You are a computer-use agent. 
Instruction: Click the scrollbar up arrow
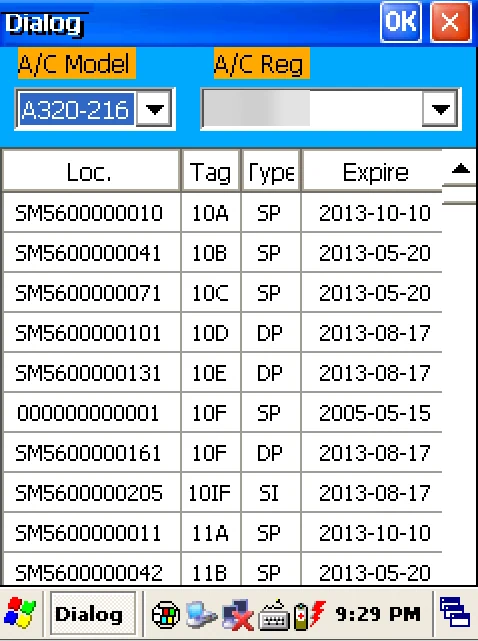460,168
